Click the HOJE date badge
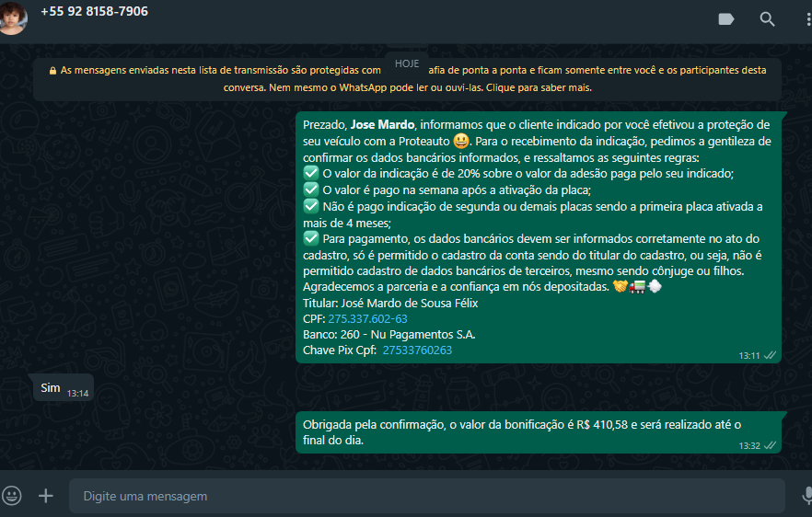812x517 pixels. coord(407,63)
